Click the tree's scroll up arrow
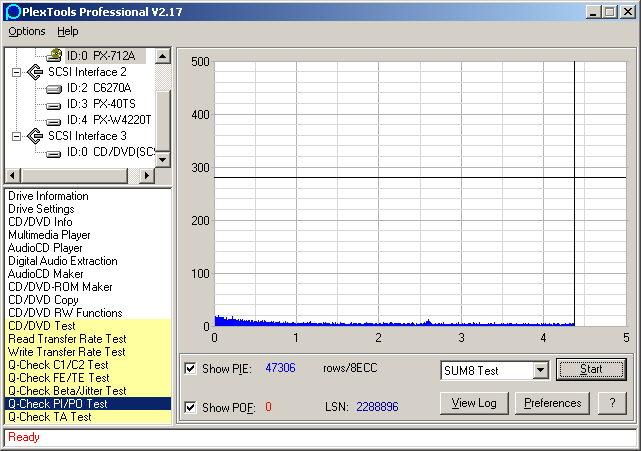This screenshot has width=641, height=451. [x=163, y=56]
